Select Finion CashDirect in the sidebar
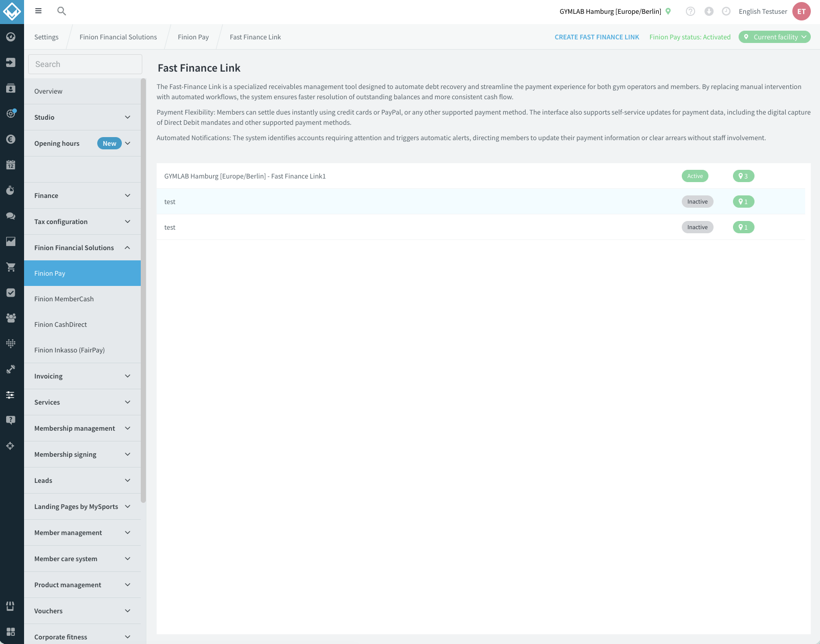Image resolution: width=820 pixels, height=644 pixels. coord(82,324)
